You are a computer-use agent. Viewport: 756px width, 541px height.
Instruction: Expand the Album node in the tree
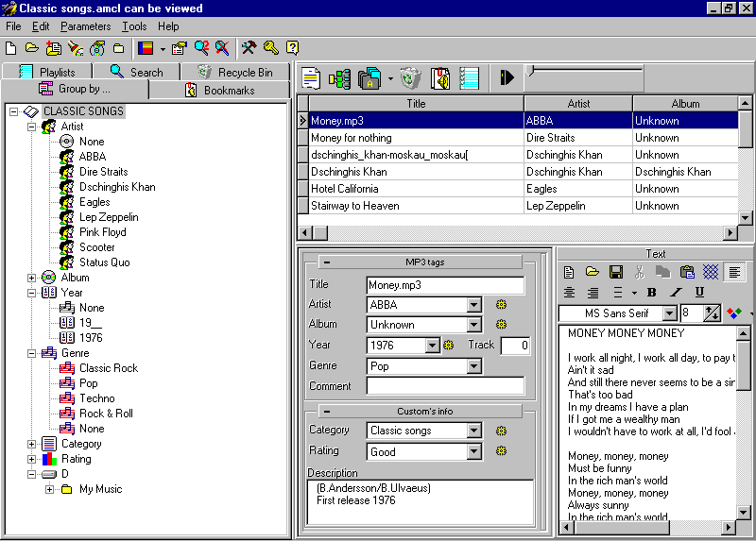pyautogui.click(x=32, y=278)
